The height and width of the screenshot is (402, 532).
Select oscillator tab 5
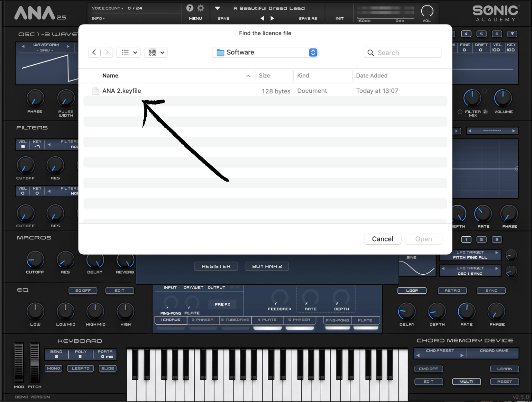[x=481, y=34]
